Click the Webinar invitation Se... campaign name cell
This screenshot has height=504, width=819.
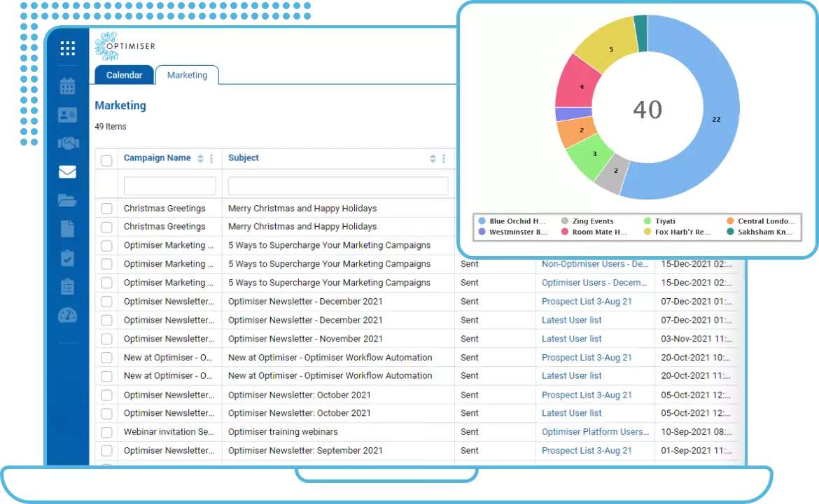[x=169, y=431]
